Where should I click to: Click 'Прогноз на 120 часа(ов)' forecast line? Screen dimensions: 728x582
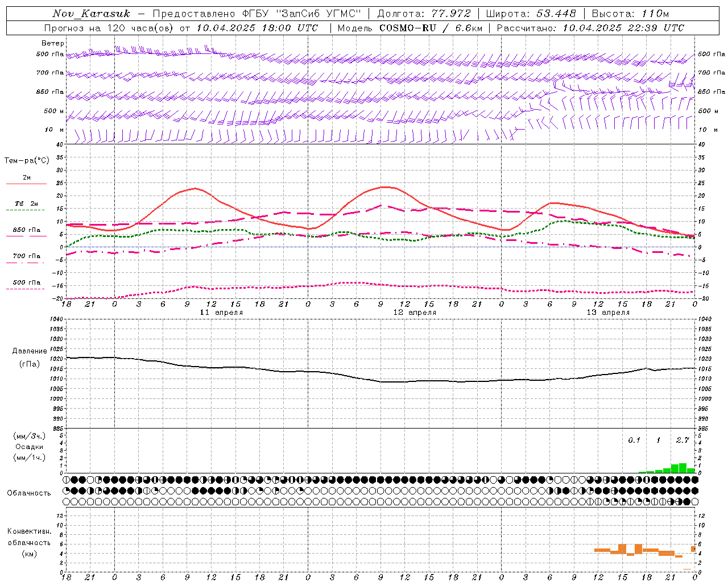point(109,28)
